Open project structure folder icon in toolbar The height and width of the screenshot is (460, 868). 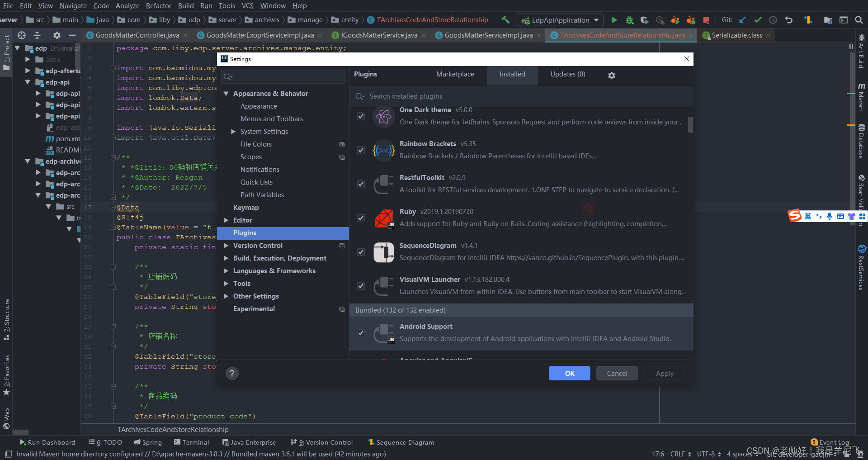click(828, 20)
